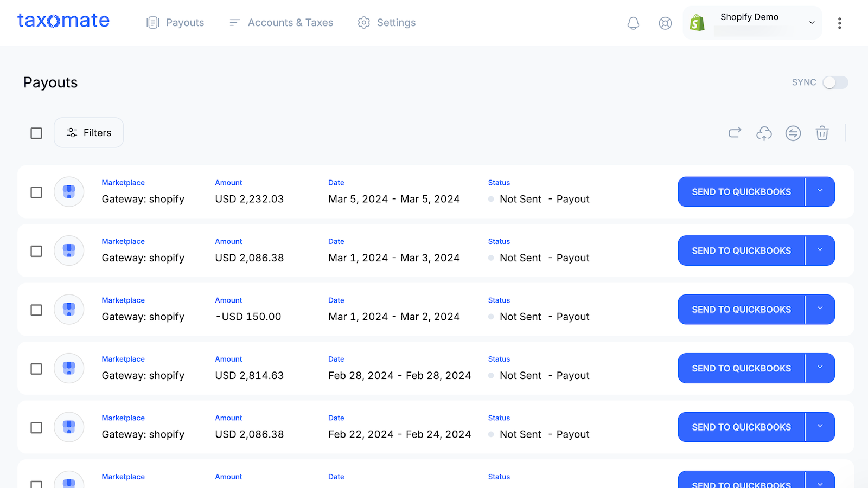Screen dimensions: 868x488
Task: Open help using the life-ring icon
Action: (665, 23)
